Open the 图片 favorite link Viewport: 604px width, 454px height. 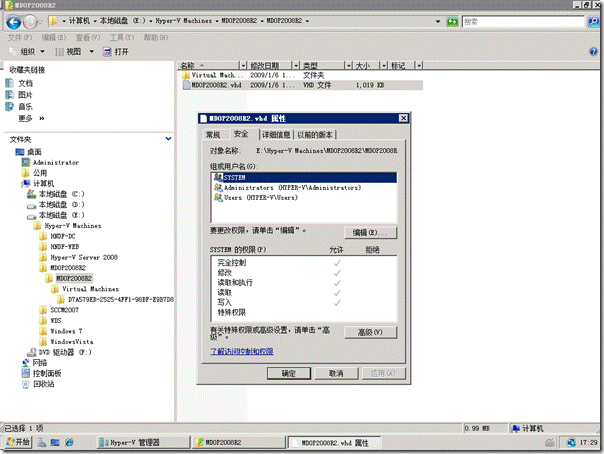(x=25, y=95)
